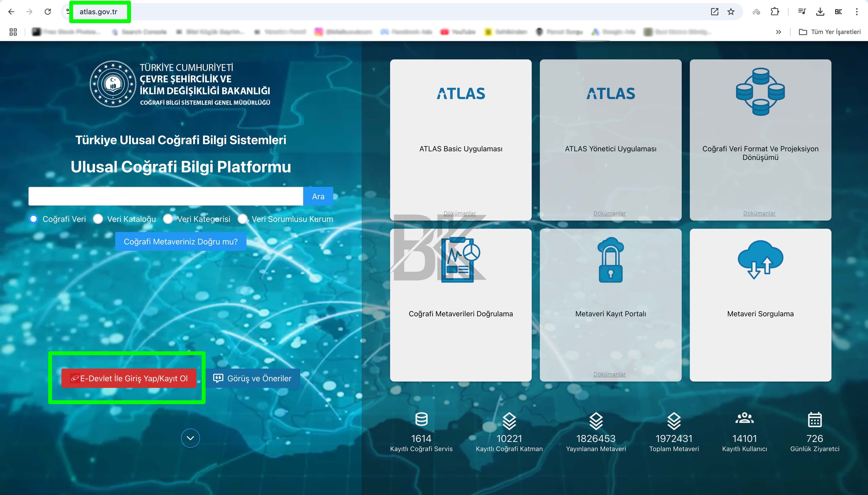The height and width of the screenshot is (495, 868).
Task: Click the 14101 Kayıtlı Kullanıcı count
Action: (x=744, y=439)
